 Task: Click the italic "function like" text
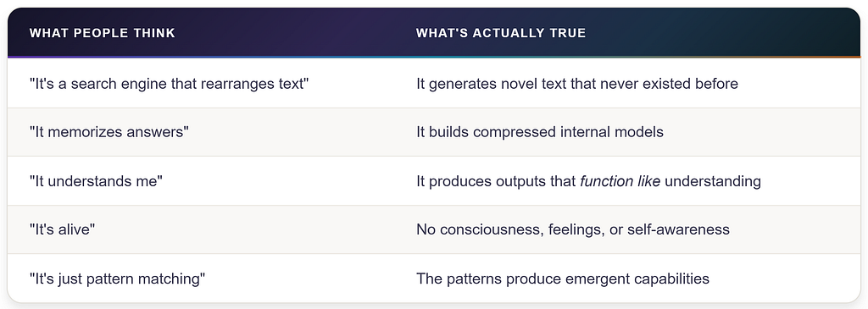coord(620,181)
